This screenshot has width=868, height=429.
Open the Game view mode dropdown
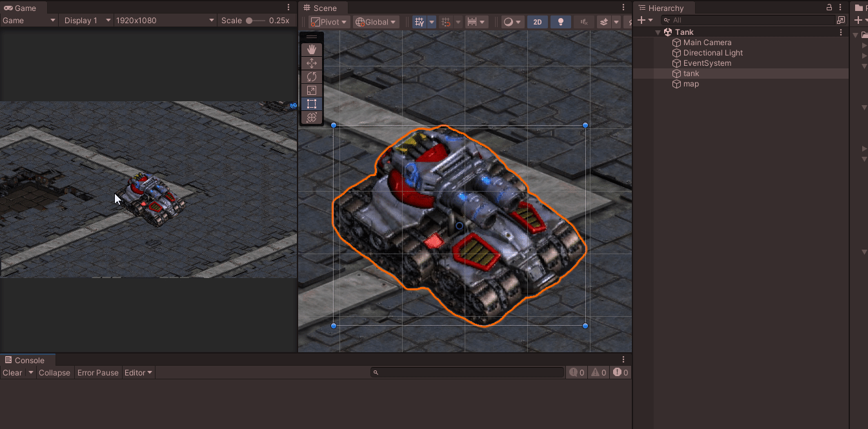pyautogui.click(x=29, y=21)
